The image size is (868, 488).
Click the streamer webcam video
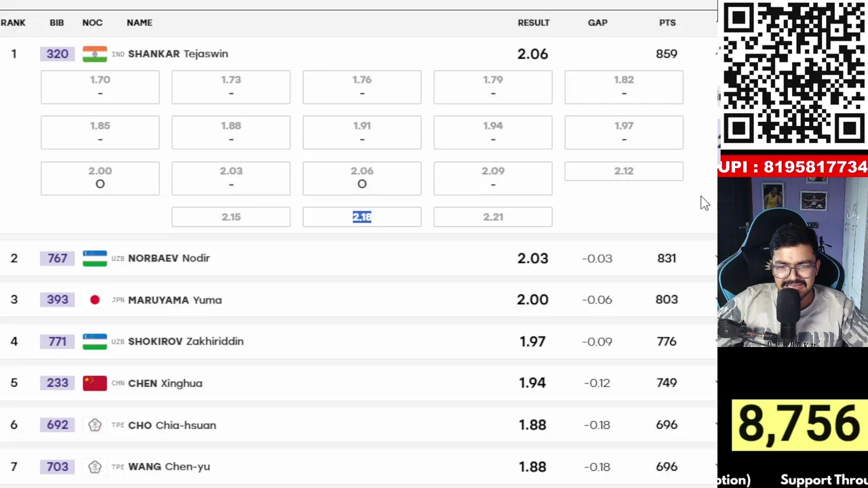[x=793, y=262]
